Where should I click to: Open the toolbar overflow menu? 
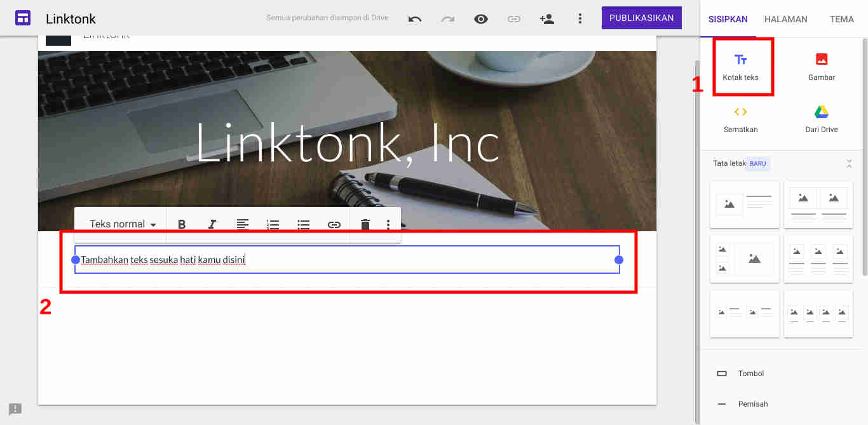[x=388, y=224]
